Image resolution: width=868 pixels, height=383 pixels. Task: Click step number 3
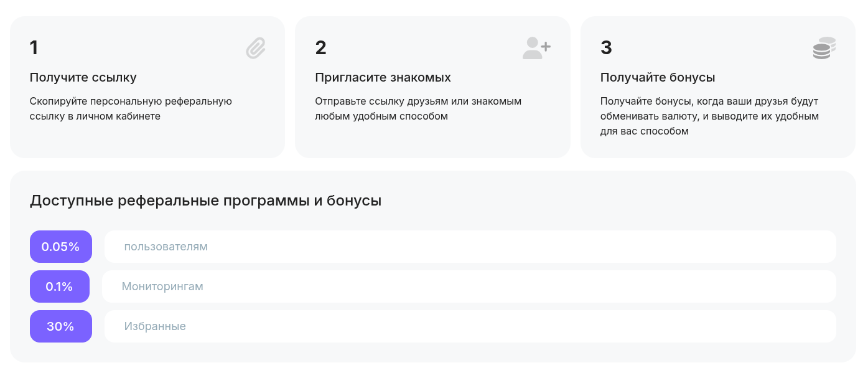[606, 48]
